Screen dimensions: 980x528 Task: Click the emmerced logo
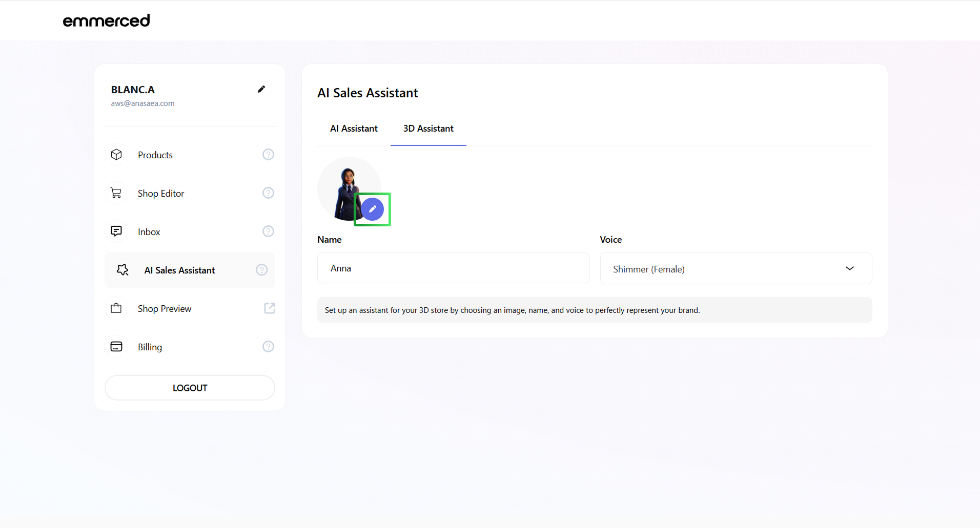106,20
